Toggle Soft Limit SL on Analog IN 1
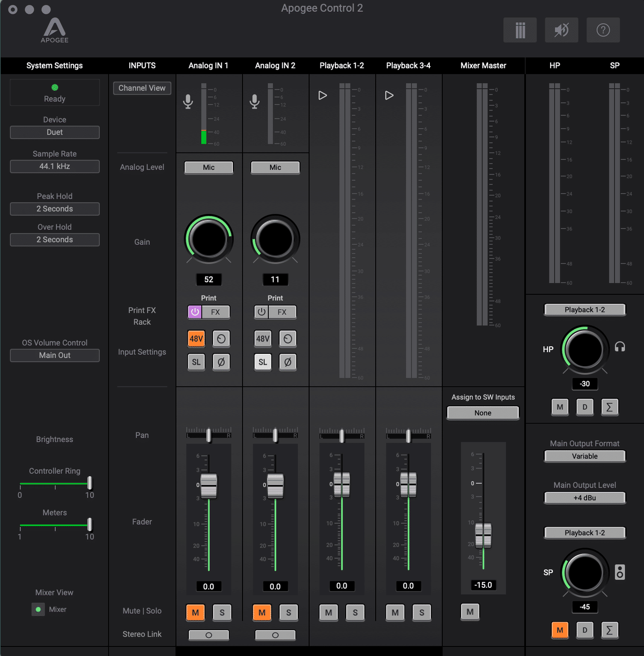Viewport: 644px width, 656px height. tap(196, 362)
